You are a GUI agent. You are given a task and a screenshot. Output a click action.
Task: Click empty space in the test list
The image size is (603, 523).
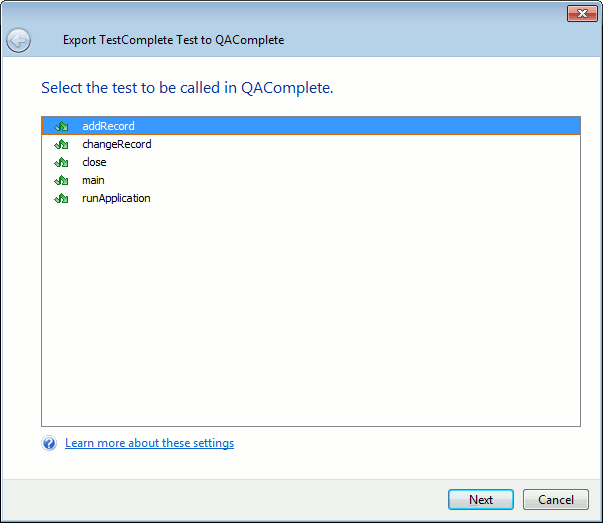tap(310, 320)
